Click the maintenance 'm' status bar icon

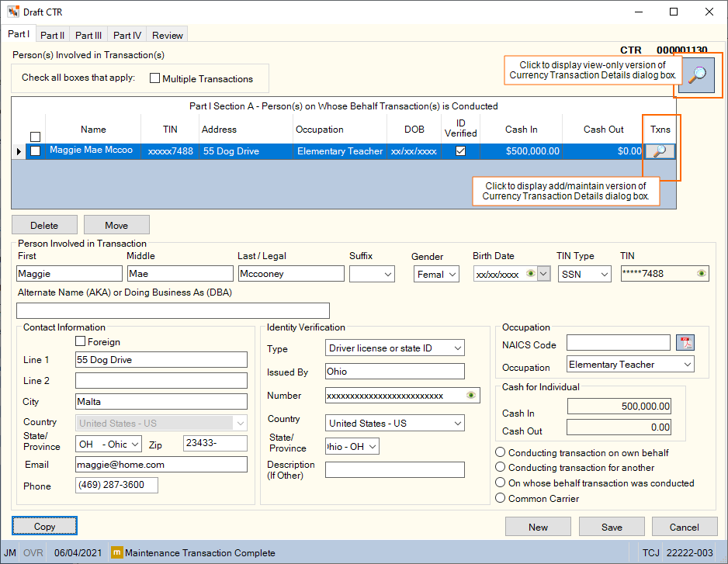tap(116, 552)
